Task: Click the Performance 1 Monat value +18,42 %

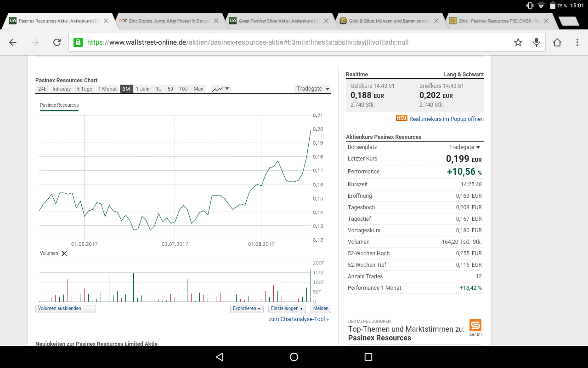Action: coord(471,288)
